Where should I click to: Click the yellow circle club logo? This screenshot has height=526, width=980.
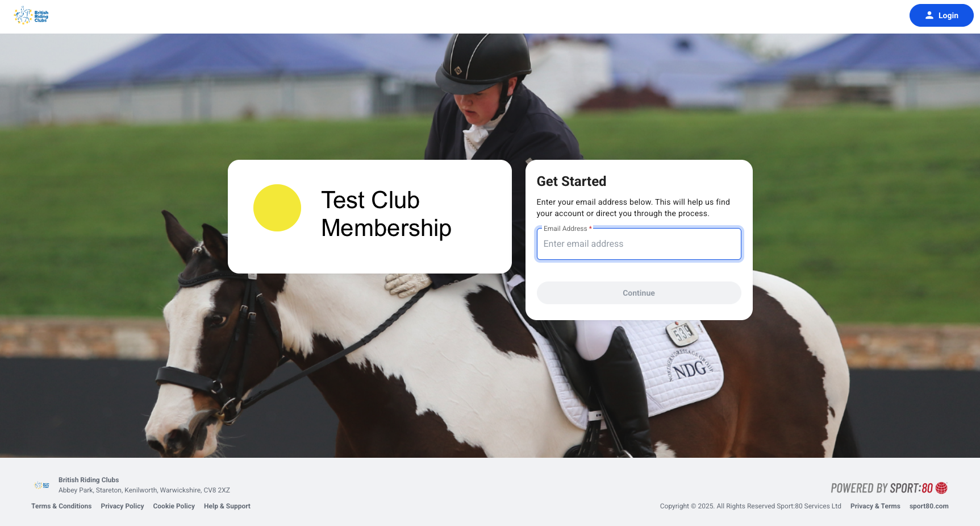coord(277,208)
